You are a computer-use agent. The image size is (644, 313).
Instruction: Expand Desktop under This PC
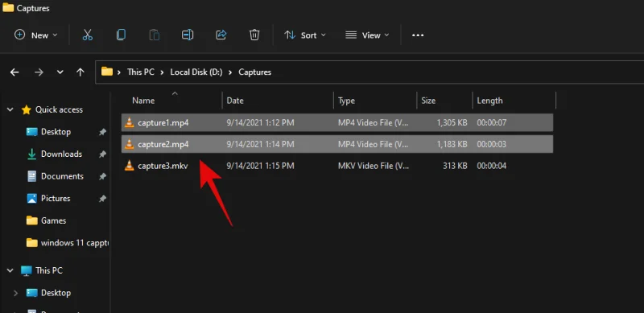(x=15, y=293)
